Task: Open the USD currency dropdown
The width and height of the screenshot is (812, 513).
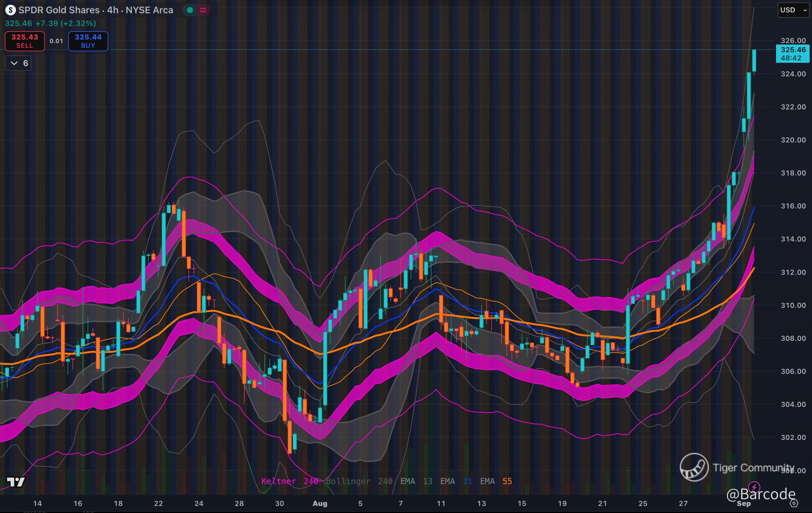Action: 793,10
